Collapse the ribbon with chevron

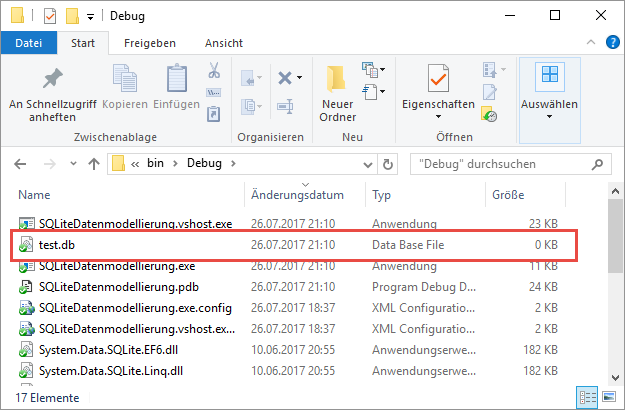click(x=591, y=42)
